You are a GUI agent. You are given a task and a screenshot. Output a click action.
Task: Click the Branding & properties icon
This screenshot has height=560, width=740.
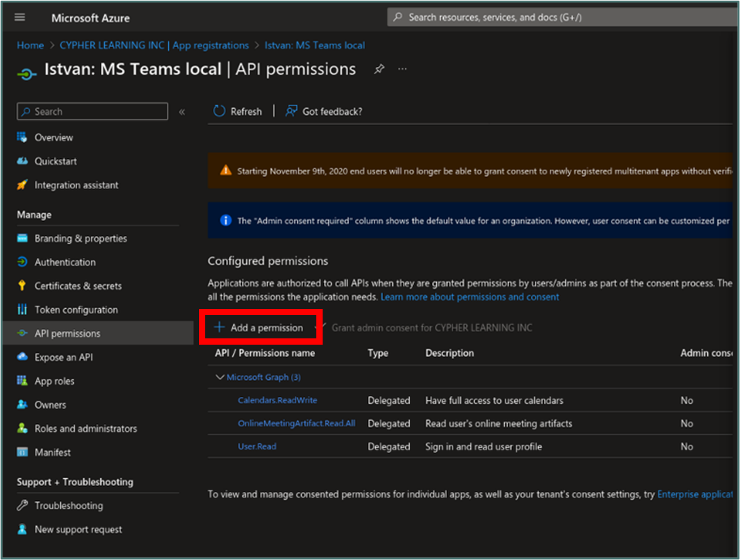22,238
